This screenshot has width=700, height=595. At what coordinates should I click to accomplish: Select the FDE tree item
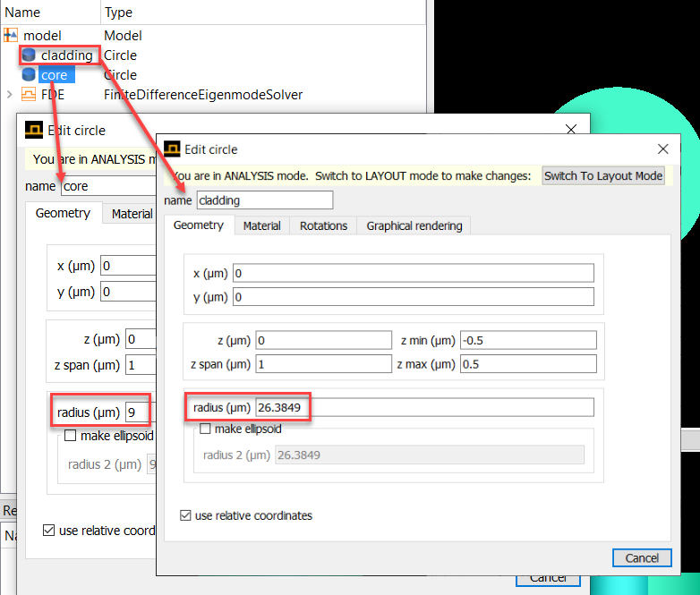coord(53,95)
